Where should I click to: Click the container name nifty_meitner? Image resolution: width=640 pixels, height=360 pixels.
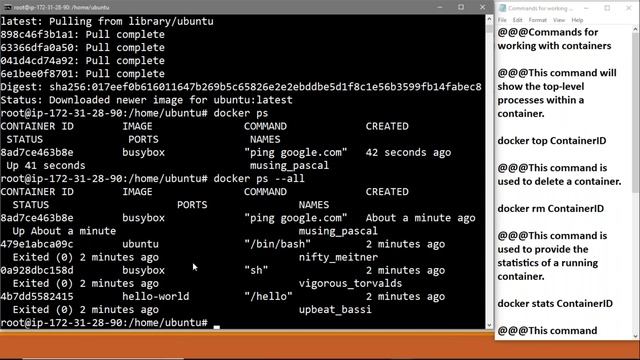tap(338, 258)
